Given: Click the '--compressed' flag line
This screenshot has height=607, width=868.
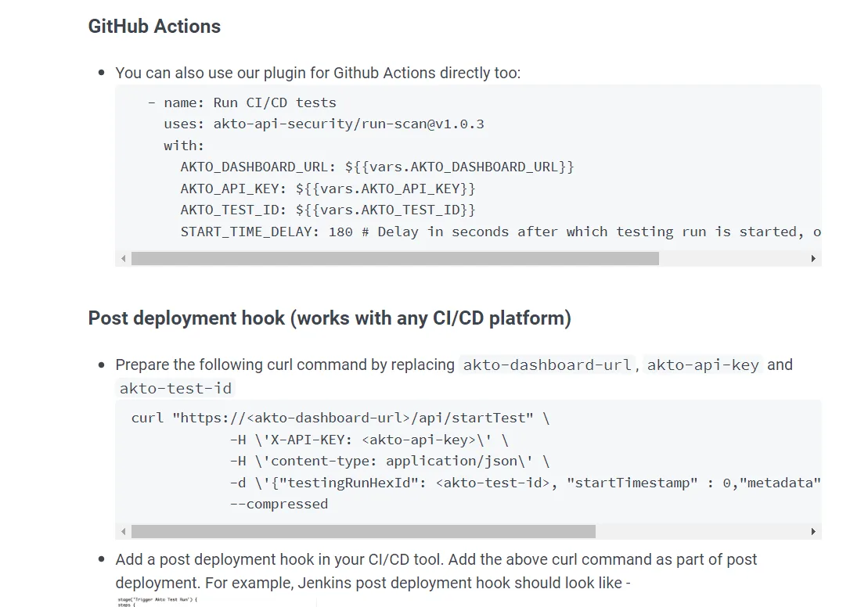Looking at the screenshot, I should pos(279,504).
